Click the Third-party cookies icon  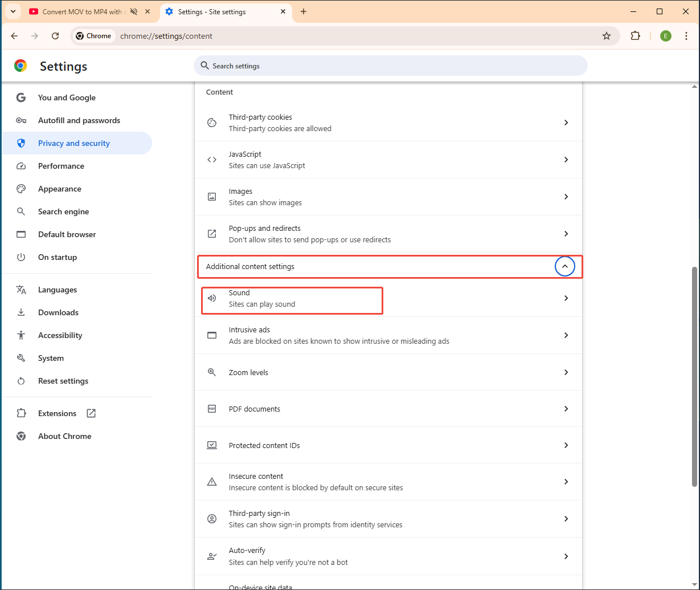212,122
